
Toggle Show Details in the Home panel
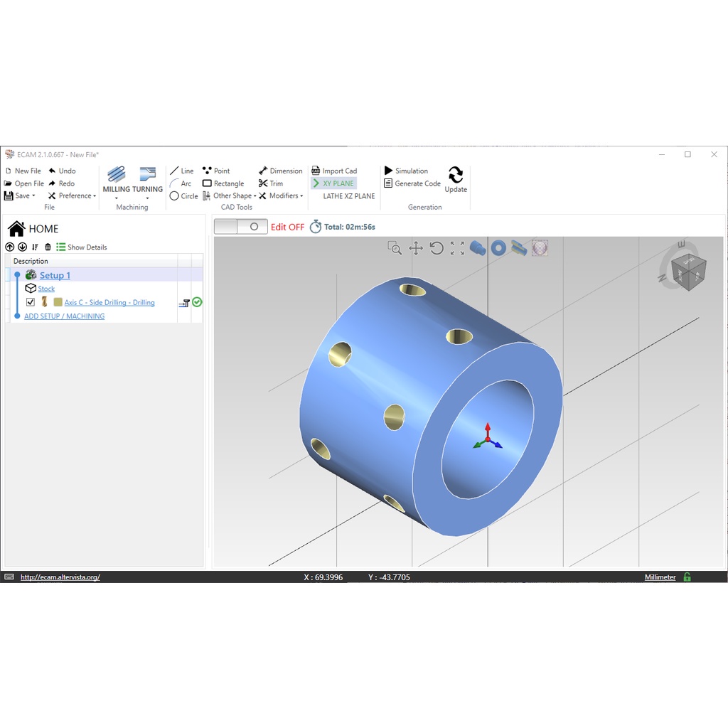click(x=82, y=247)
